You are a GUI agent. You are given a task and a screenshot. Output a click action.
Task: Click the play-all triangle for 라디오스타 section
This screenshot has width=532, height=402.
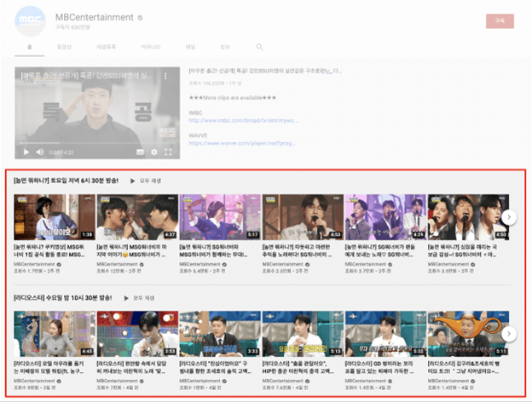(x=126, y=298)
